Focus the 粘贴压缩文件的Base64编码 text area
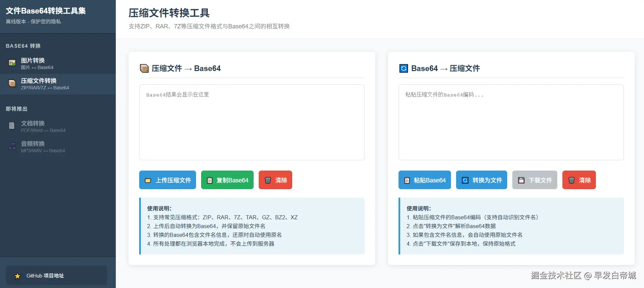 [511, 122]
